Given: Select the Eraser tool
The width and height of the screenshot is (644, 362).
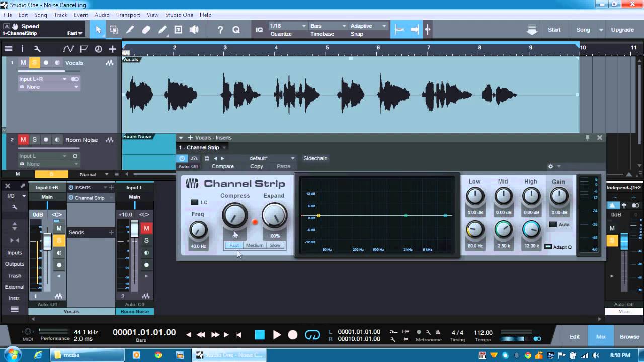Looking at the screenshot, I should [x=146, y=30].
